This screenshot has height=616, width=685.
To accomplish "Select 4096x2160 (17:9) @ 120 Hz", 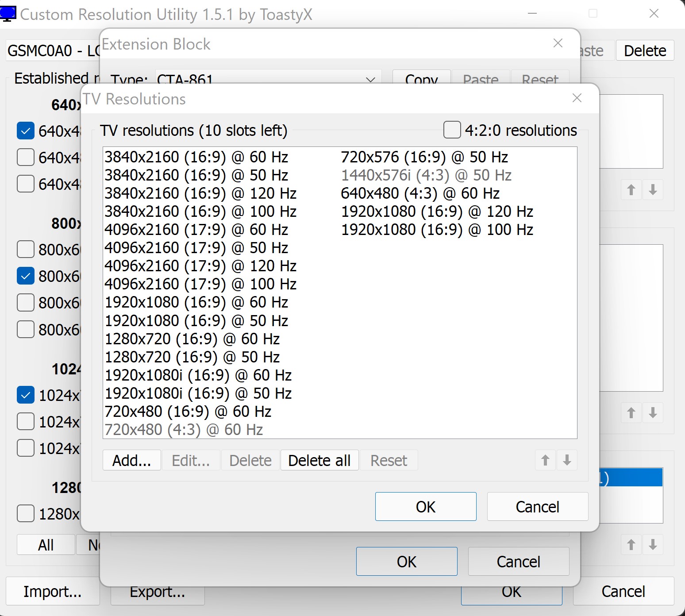I will 200,266.
